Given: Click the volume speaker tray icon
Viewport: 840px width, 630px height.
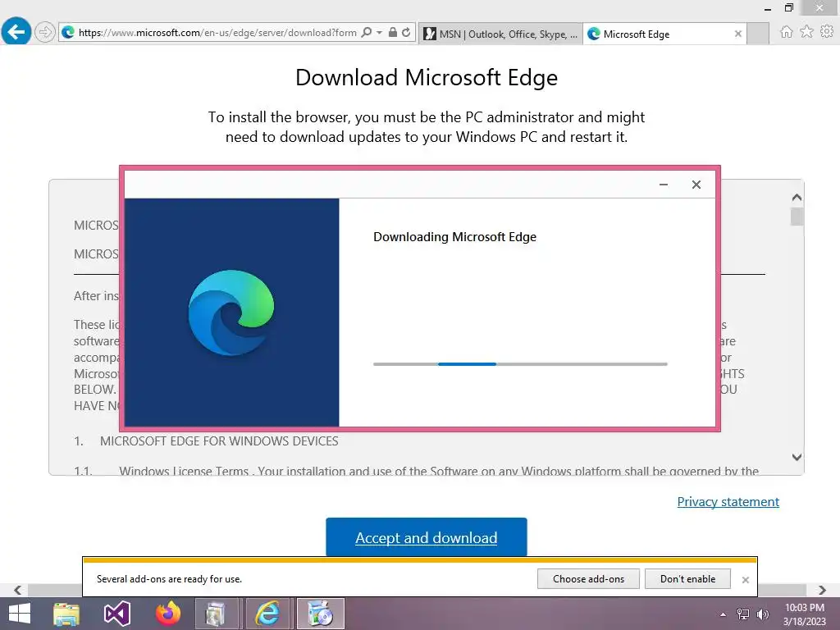Looking at the screenshot, I should (762, 614).
